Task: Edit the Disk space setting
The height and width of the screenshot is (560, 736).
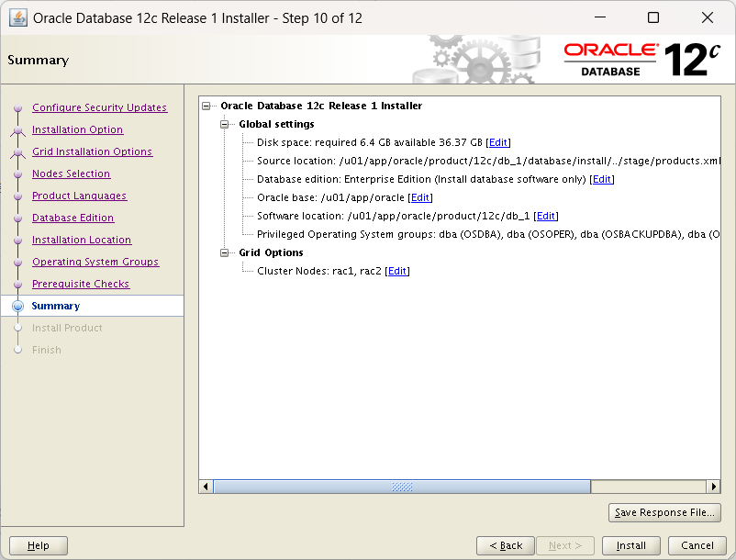Action: [498, 142]
